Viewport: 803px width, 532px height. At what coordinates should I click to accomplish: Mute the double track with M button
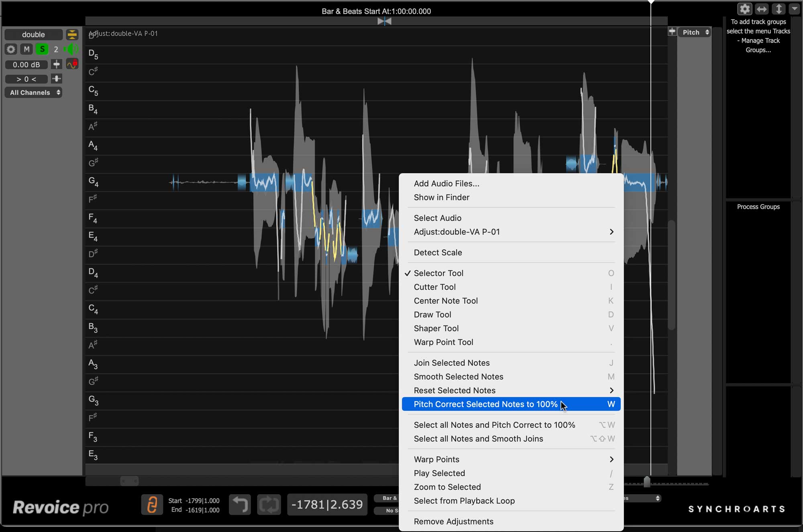[26, 49]
